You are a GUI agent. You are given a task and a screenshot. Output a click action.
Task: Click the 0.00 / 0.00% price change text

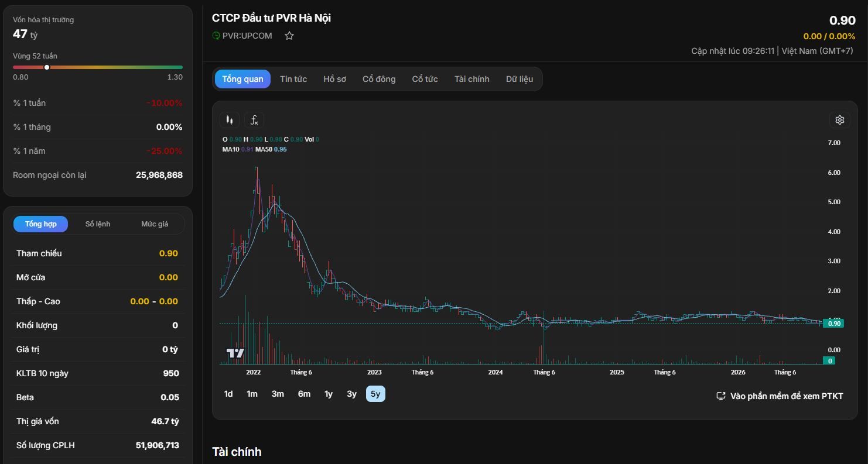click(x=829, y=36)
